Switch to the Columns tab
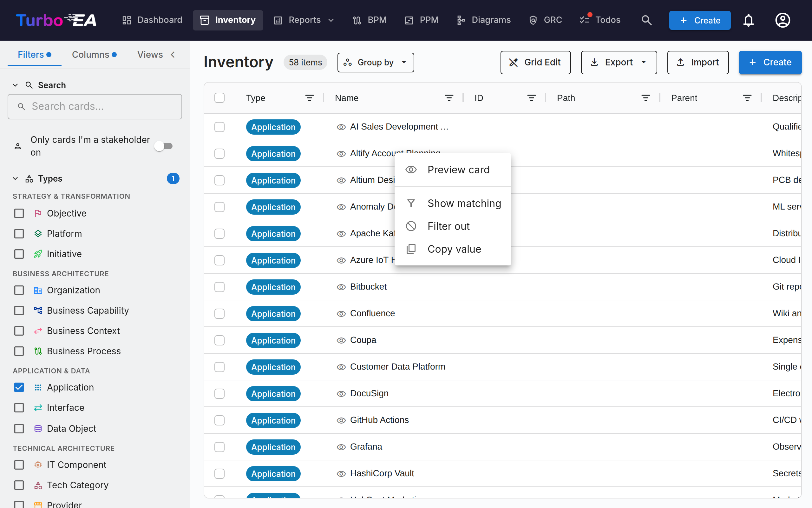The image size is (812, 508). [94, 54]
